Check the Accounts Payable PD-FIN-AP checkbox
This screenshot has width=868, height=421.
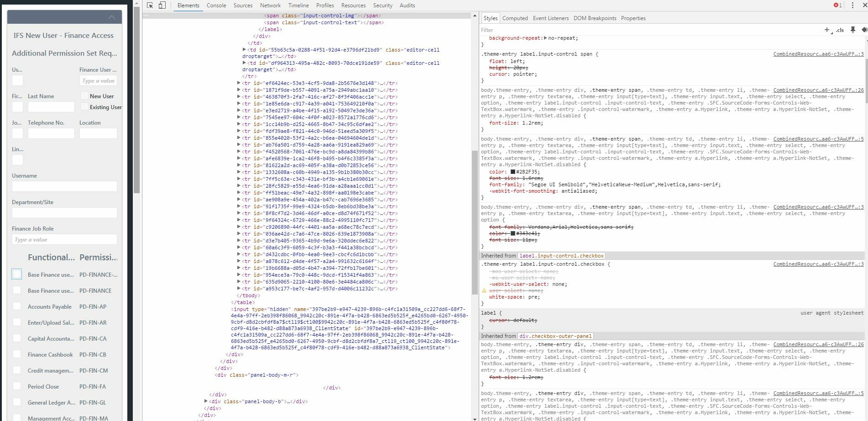tap(17, 306)
